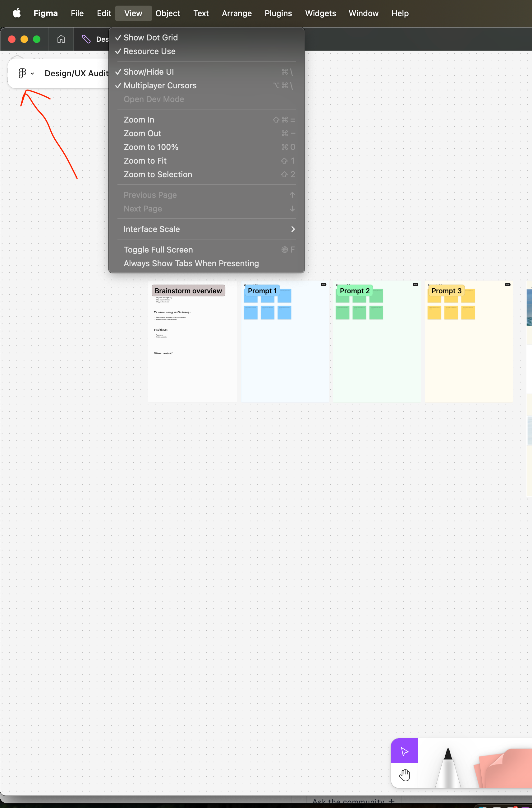Toggle Show Dot Grid
This screenshot has width=532, height=808.
(207, 38)
